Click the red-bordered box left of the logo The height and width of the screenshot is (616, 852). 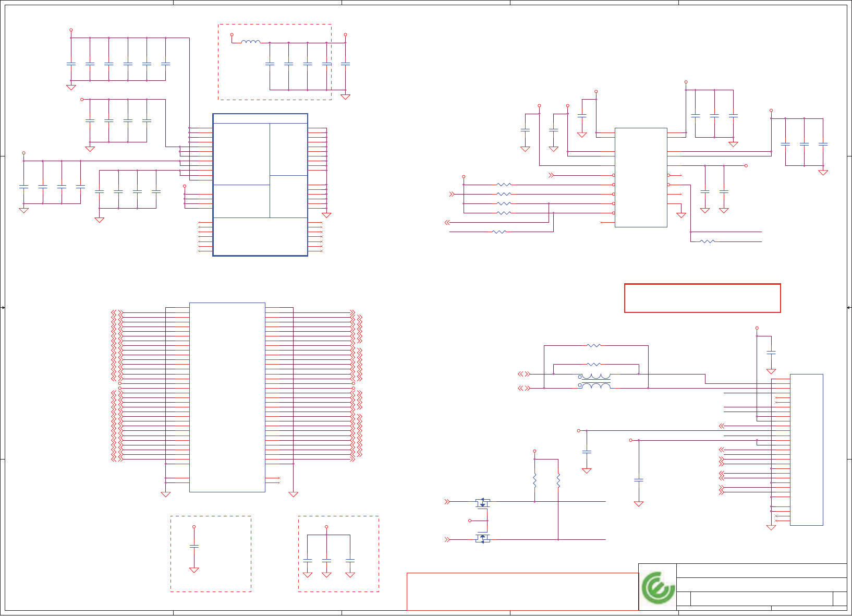click(x=522, y=591)
